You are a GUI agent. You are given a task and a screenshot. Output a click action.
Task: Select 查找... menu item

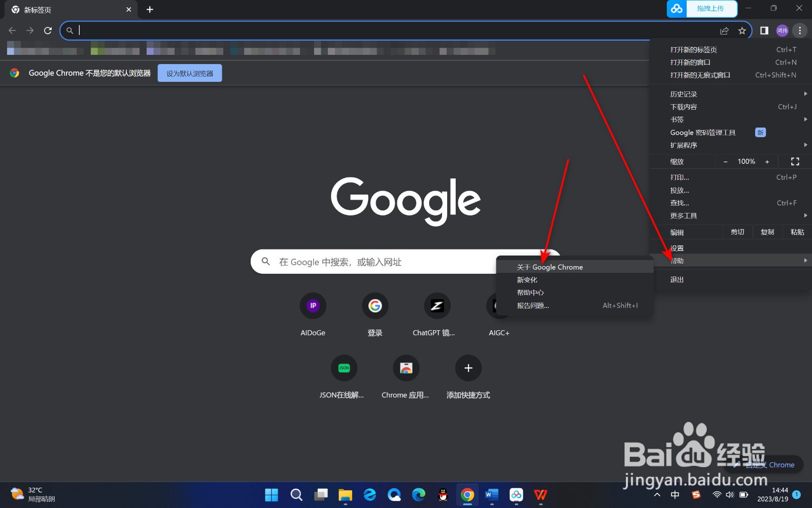[x=731, y=203]
